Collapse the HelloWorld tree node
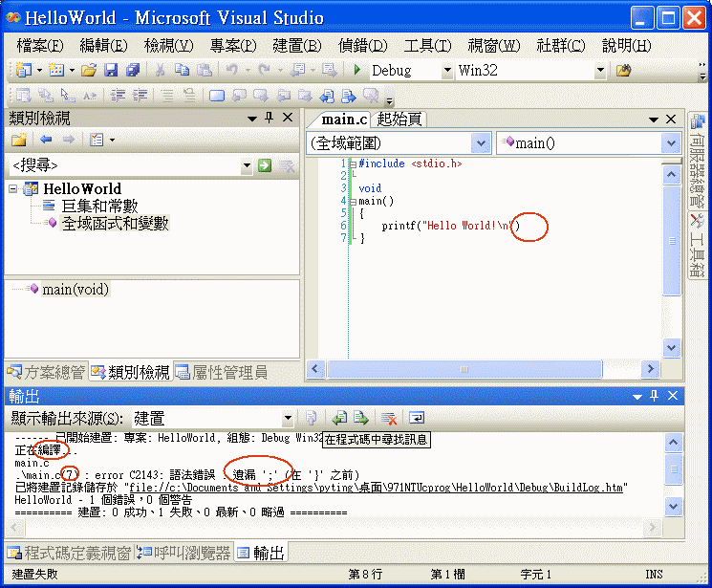This screenshot has width=712, height=588. click(x=13, y=188)
